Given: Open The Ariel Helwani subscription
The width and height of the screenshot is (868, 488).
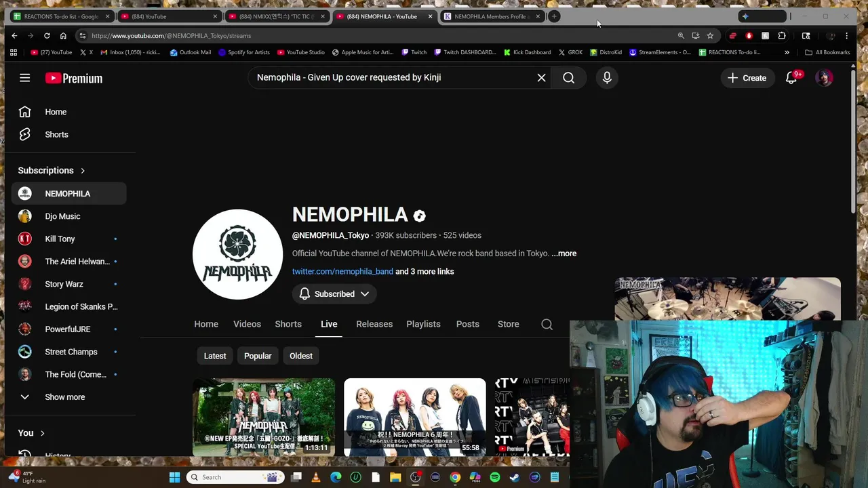Looking at the screenshot, I should (x=68, y=262).
